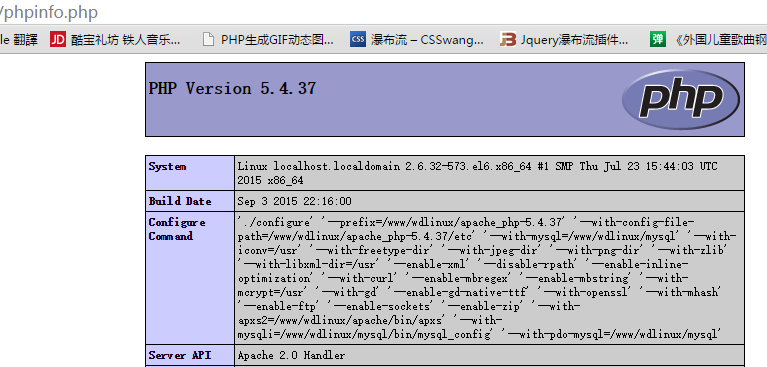
Task: Open the Jquery瀑布流插件 bookmark
Action: click(x=574, y=40)
